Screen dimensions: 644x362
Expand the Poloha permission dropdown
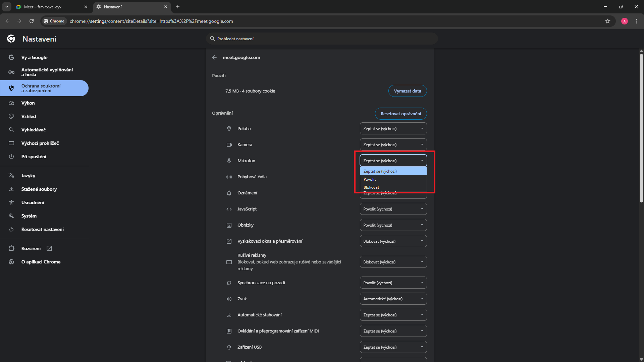(393, 129)
